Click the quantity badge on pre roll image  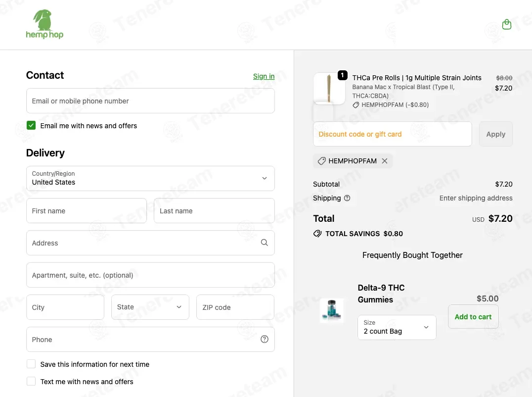[x=342, y=75]
